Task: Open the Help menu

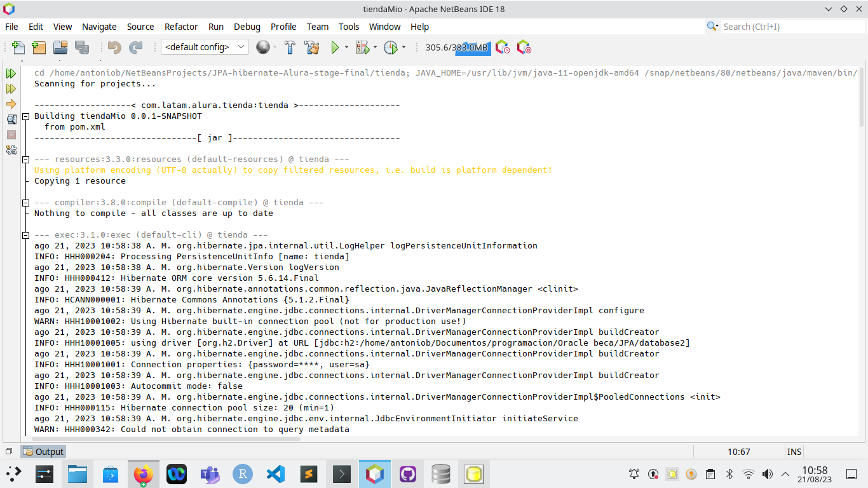Action: click(x=419, y=27)
